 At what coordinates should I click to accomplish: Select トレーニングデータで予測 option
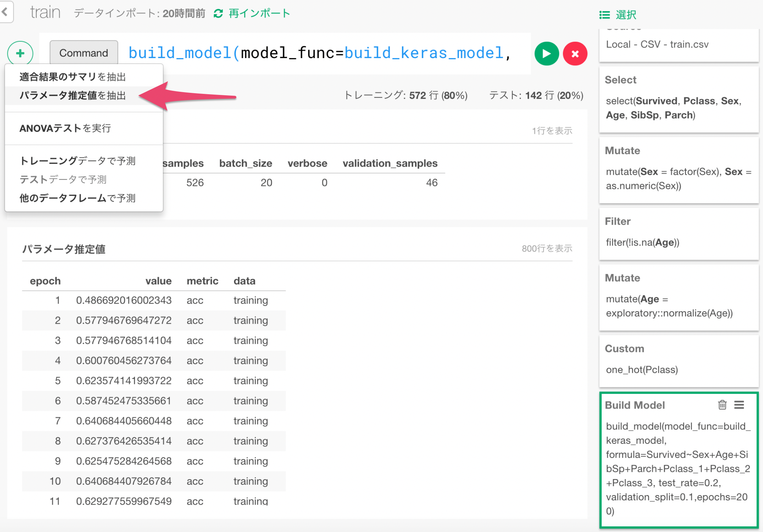[78, 161]
